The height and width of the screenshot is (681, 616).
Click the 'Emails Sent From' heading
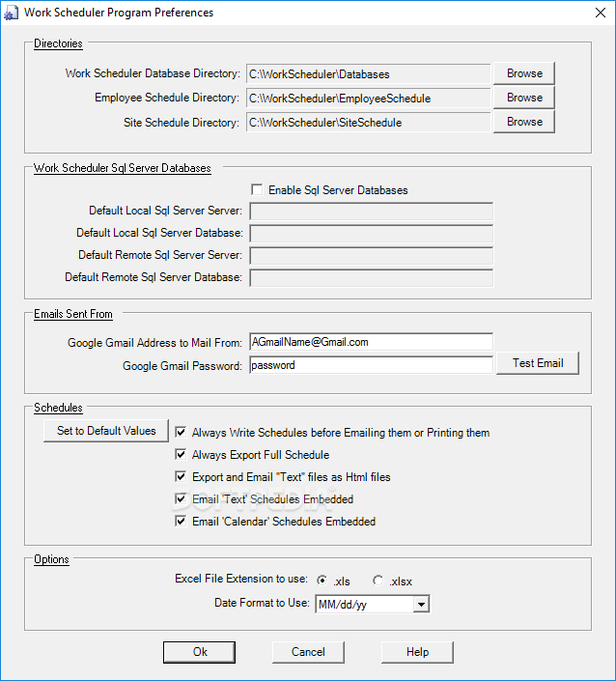[x=73, y=314]
